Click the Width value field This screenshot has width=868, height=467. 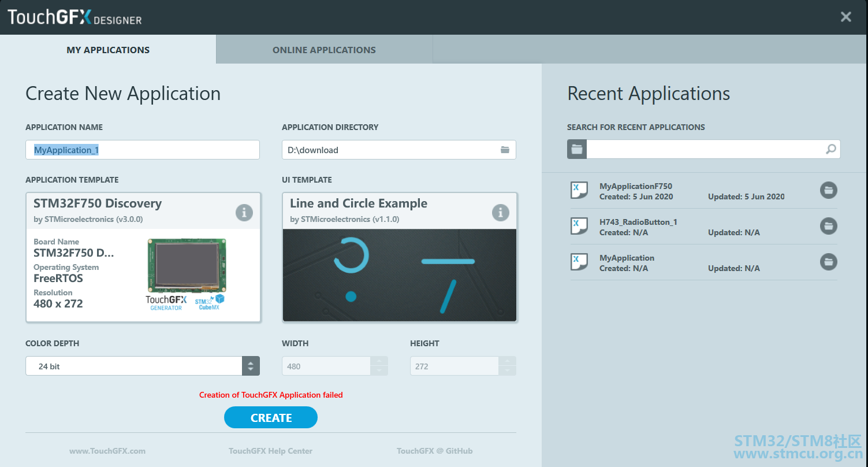tap(326, 366)
